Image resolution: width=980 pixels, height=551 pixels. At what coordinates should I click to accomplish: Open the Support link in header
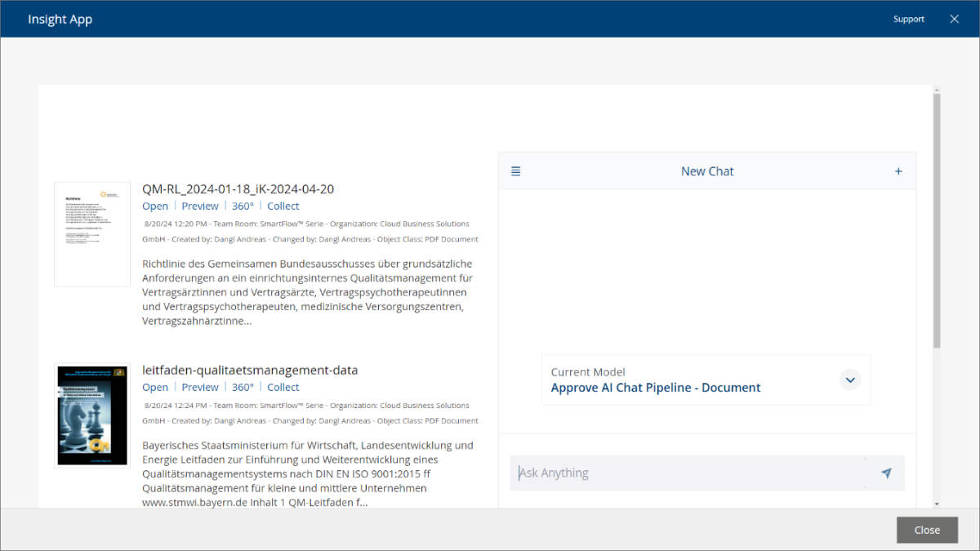(x=909, y=19)
